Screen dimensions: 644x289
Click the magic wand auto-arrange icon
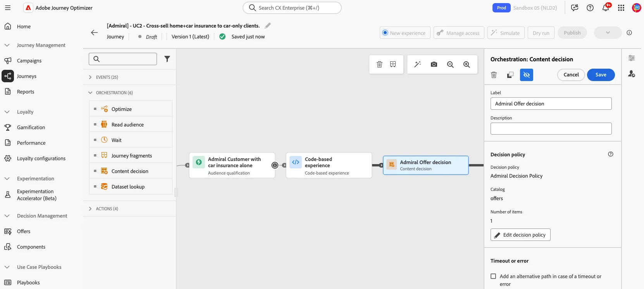(x=417, y=64)
